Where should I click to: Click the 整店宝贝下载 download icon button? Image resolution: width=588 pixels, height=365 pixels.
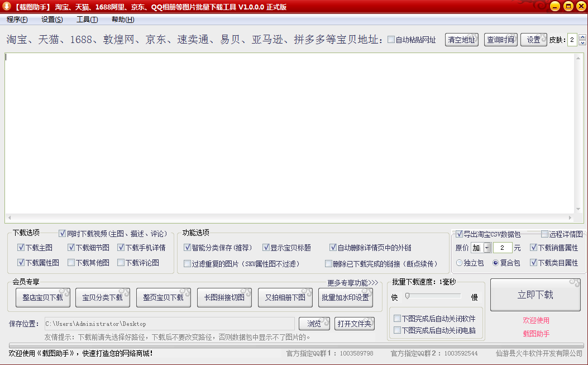click(x=42, y=297)
